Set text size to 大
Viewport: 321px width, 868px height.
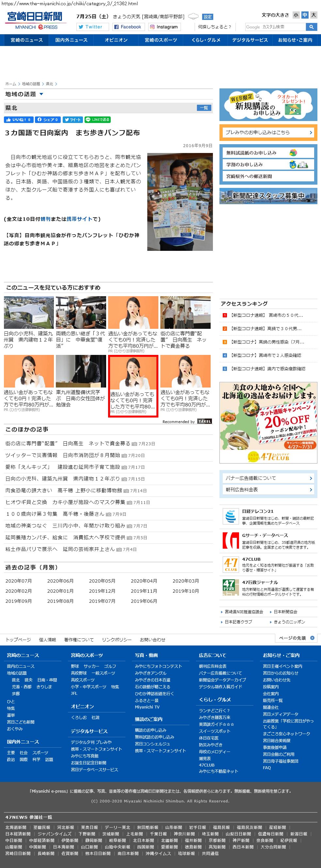[313, 15]
